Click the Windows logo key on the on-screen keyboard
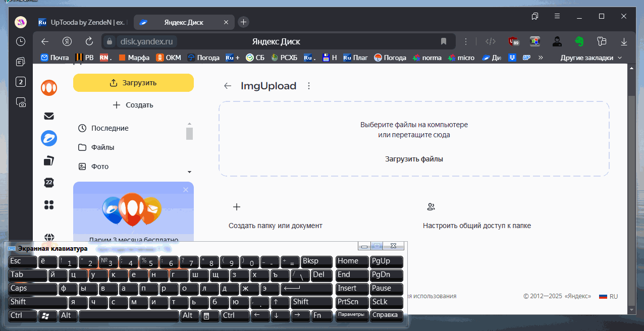The height and width of the screenshot is (331, 644). pyautogui.click(x=47, y=316)
